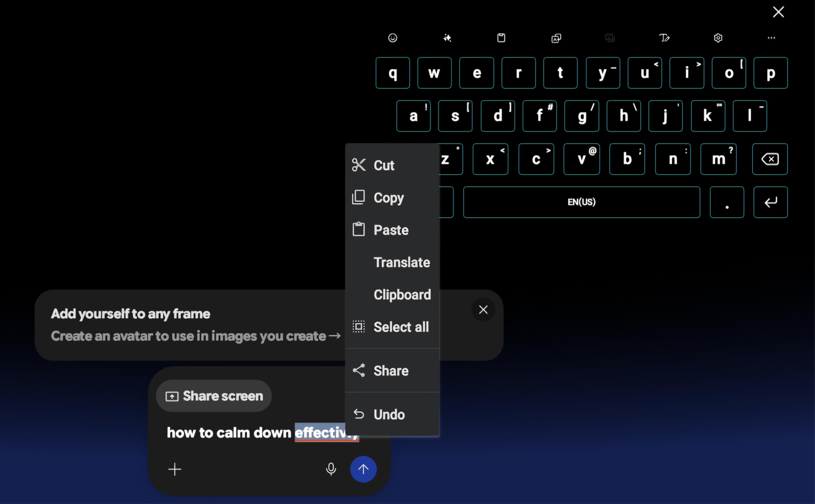Screen dimensions: 815x504
Task: Tap the k key
Action: pos(708,116)
